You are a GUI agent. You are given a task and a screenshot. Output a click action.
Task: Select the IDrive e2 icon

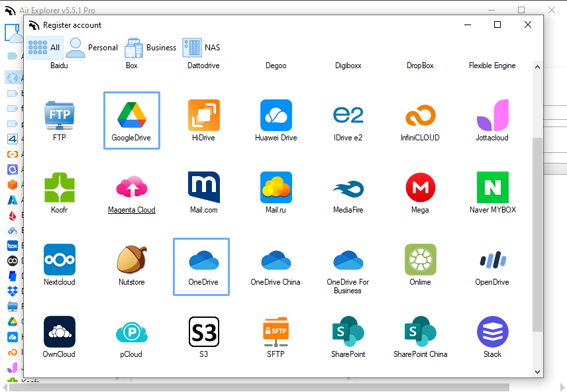pyautogui.click(x=348, y=116)
